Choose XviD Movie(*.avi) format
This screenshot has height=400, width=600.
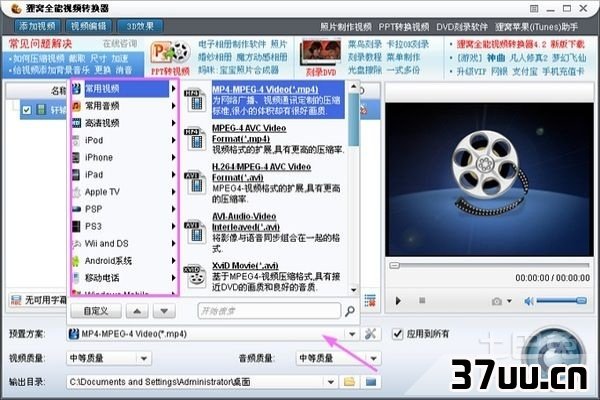pyautogui.click(x=278, y=276)
